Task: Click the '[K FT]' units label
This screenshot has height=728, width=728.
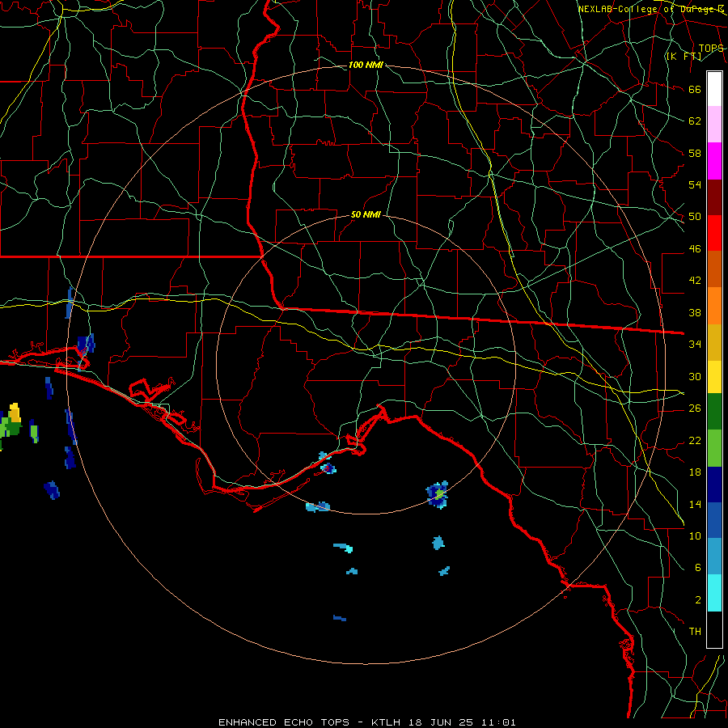Action: (684, 56)
